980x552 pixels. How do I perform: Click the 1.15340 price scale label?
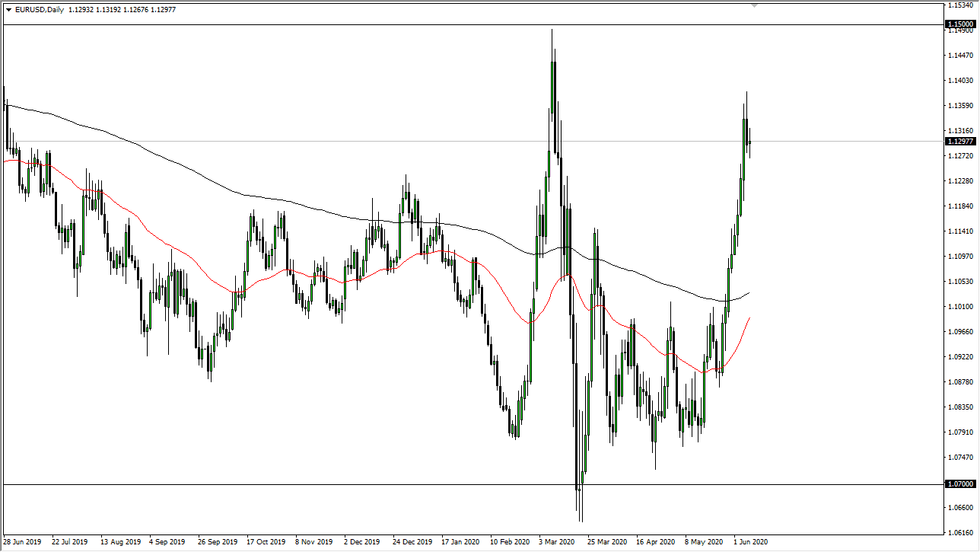point(960,5)
